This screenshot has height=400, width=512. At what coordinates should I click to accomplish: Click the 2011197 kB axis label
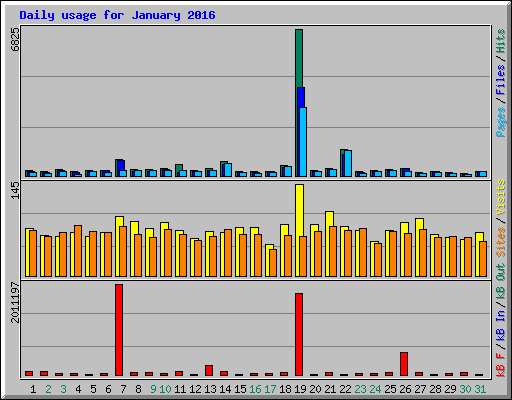pos(15,303)
